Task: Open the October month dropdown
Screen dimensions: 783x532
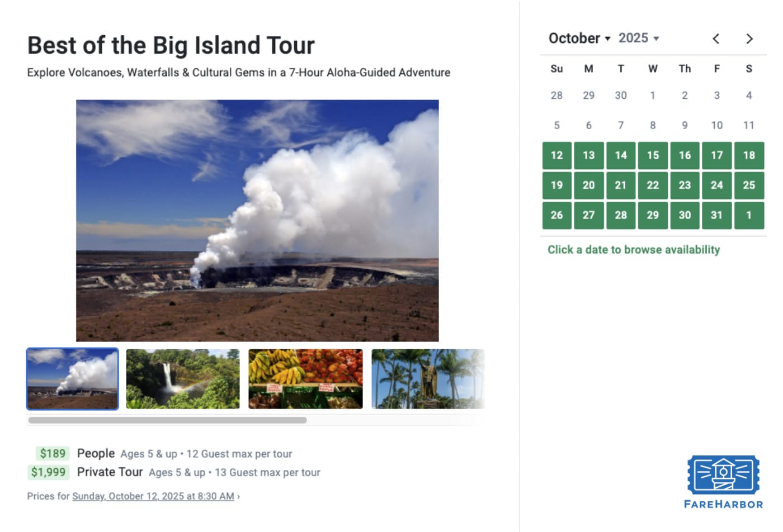Action: coord(579,38)
